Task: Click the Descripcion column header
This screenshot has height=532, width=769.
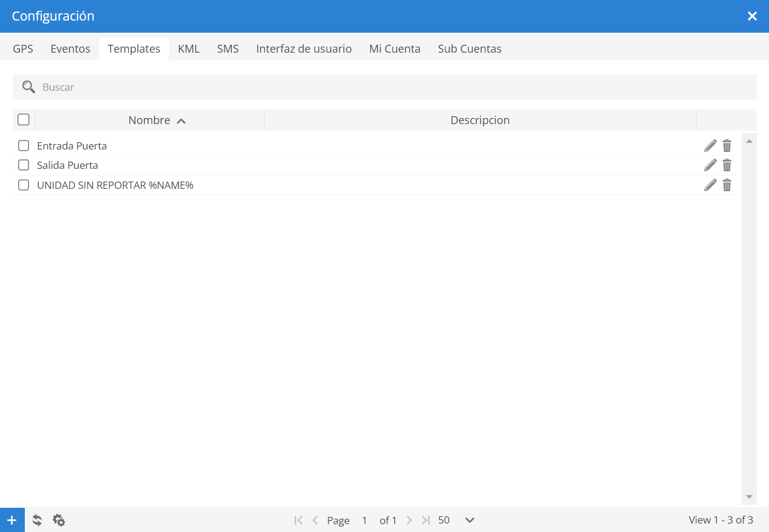Action: tap(480, 120)
